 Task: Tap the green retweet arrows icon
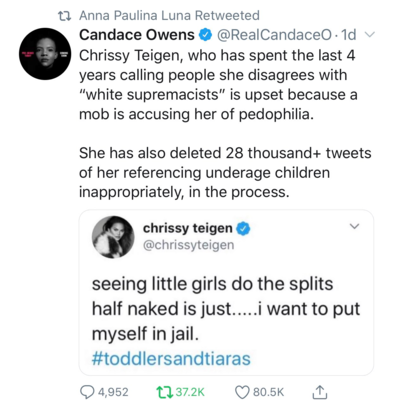[164, 392]
